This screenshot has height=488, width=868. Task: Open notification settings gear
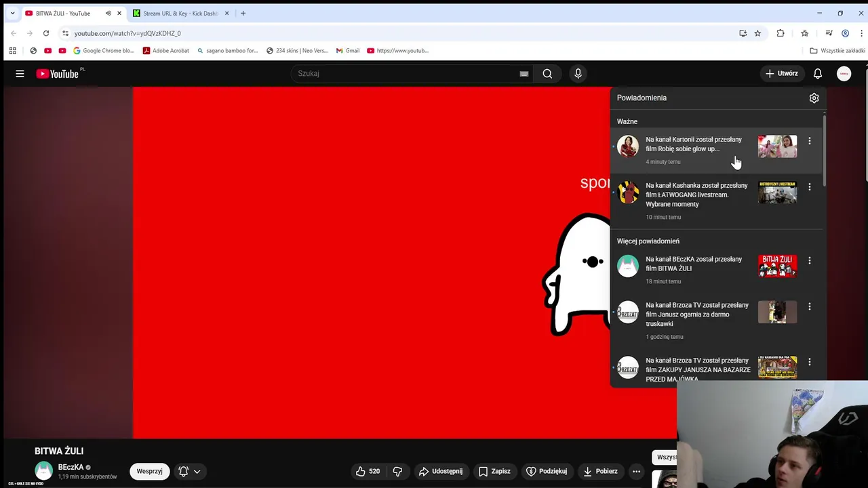point(814,98)
